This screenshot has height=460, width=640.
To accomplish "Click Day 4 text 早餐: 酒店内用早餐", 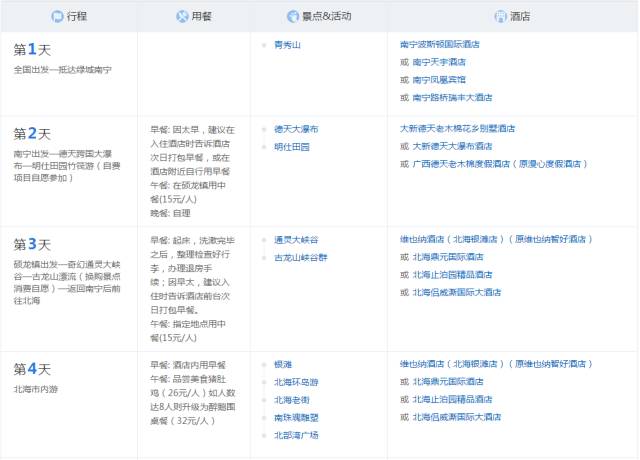I will tap(188, 365).
